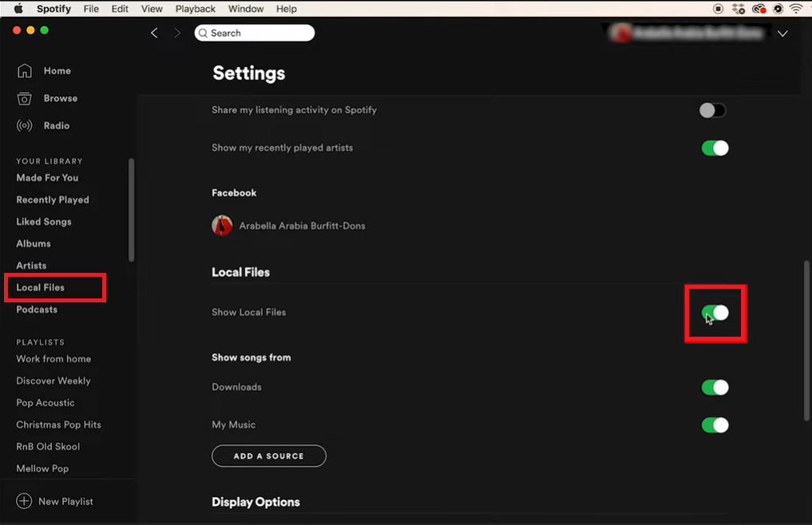The height and width of the screenshot is (525, 812).
Task: Go to Home via house icon
Action: [x=24, y=70]
